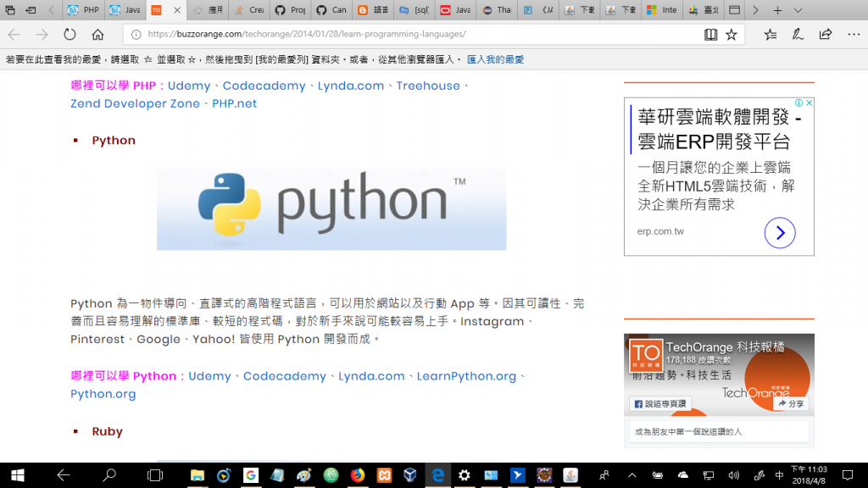The image size is (868, 488).
Task: Open XAMPP from taskbar
Action: tap(384, 475)
